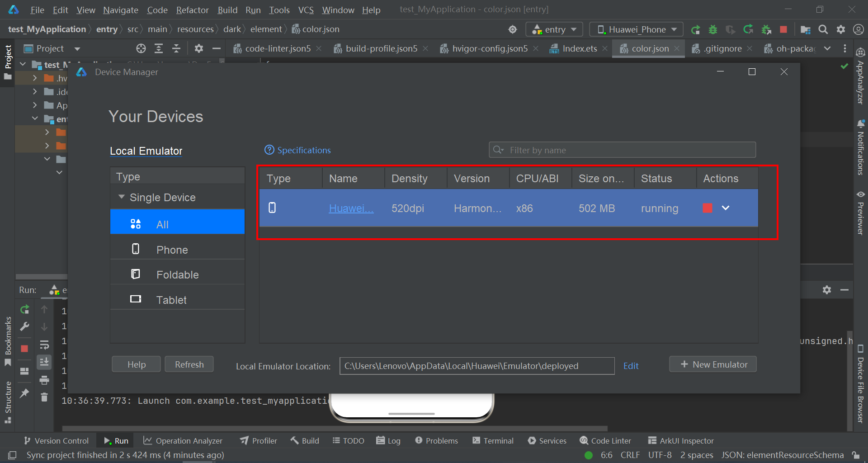The height and width of the screenshot is (463, 868).
Task: Click Select Opened File target icon in Project panel
Action: tap(141, 48)
